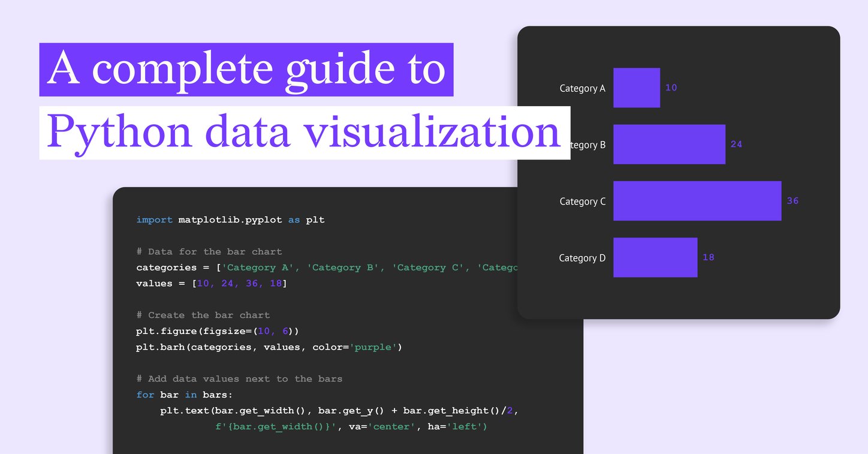868x454 pixels.
Task: Click the value label 18 beside Category D
Action: tap(708, 257)
